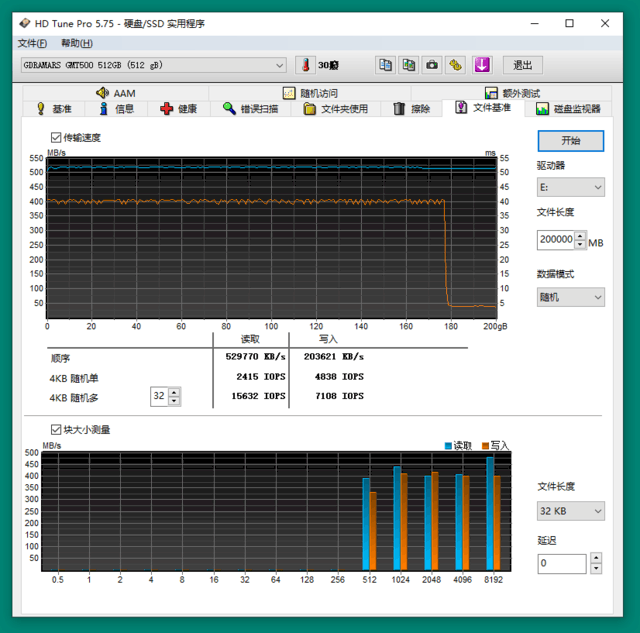This screenshot has width=640, height=633.
Task: Expand the 数据模式 dropdown
Action: click(570, 297)
